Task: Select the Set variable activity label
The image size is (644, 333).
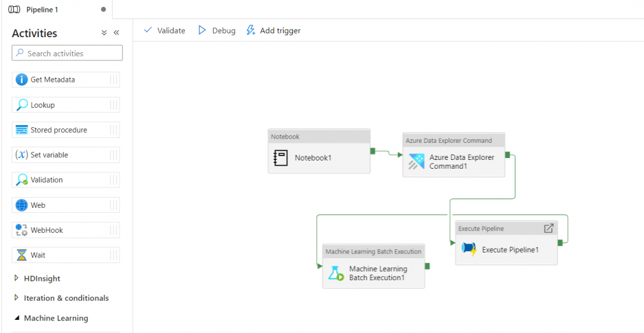Action: tap(49, 155)
